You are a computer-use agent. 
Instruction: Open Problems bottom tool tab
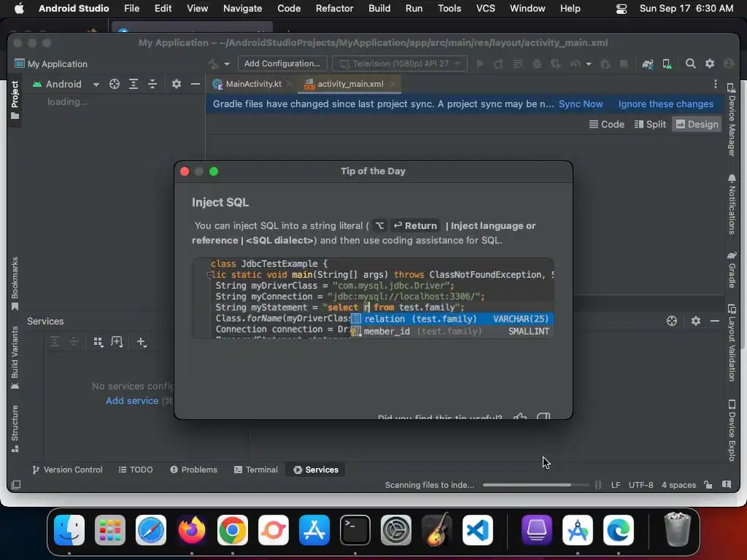pyautogui.click(x=193, y=470)
